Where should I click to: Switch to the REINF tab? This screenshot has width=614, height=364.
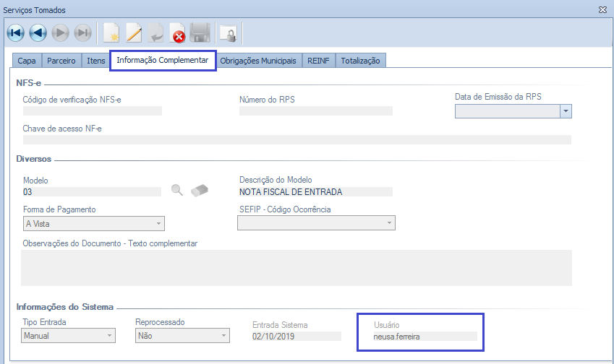click(318, 61)
